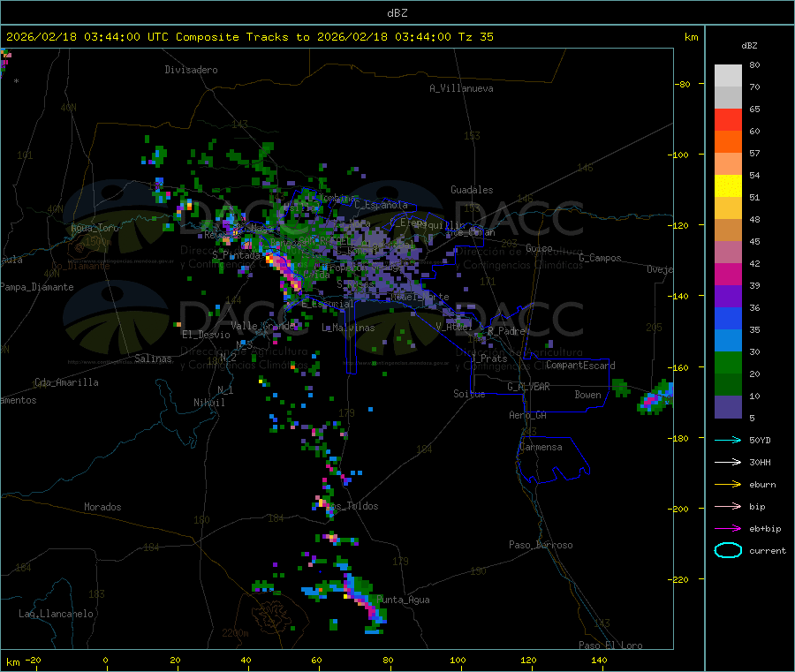Click the green 30–20 dBZ color band

(728, 362)
